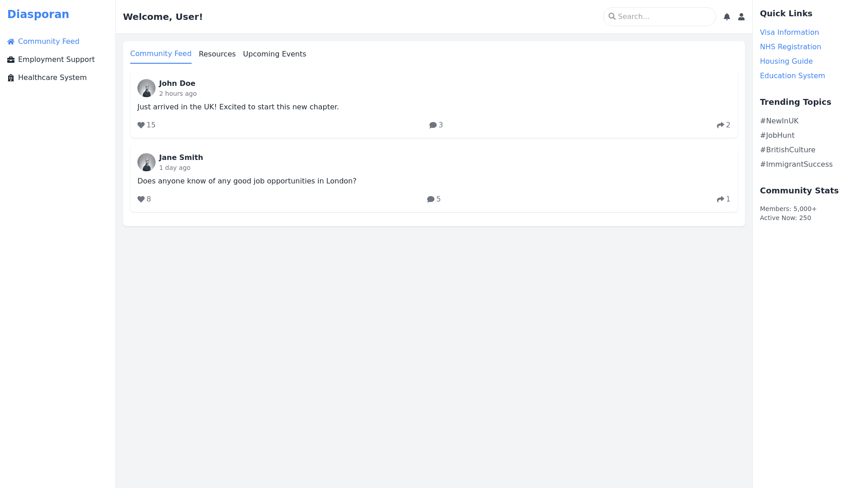
Task: Switch to the Resources tab
Action: click(x=217, y=54)
